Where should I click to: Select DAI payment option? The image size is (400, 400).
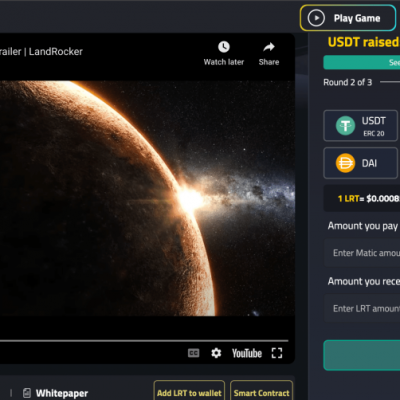point(361,163)
